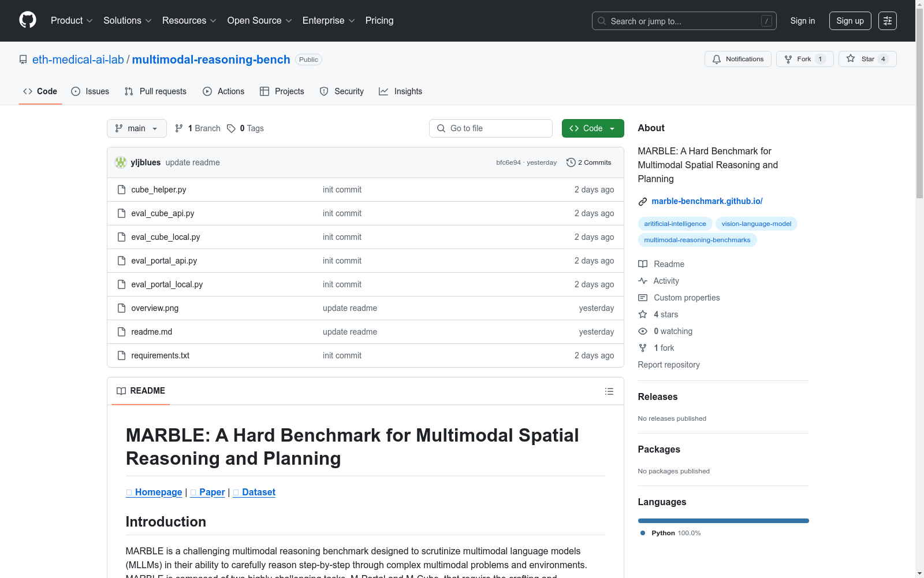The image size is (924, 578).
Task: Click the file icon beside eval_portal_api.py
Action: (121, 261)
